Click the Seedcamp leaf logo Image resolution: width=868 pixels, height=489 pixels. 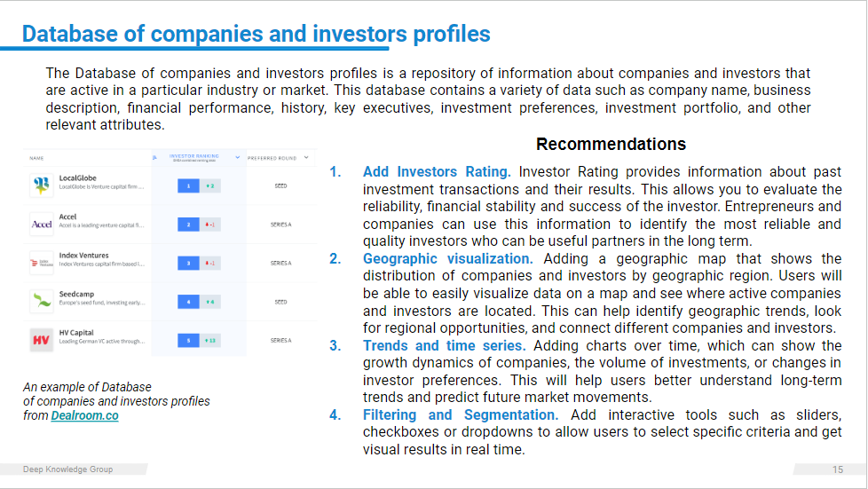[x=42, y=302]
